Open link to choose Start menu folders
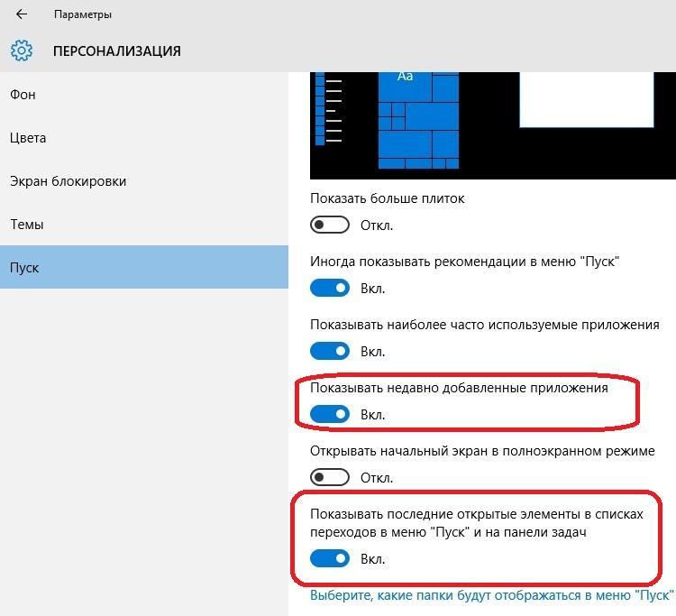This screenshot has height=616, width=676. [491, 595]
